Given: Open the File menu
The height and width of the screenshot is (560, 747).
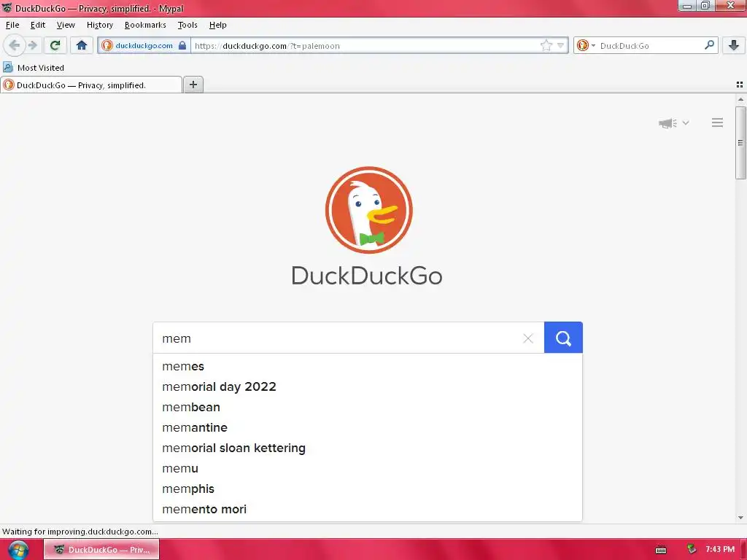Looking at the screenshot, I should tap(12, 25).
